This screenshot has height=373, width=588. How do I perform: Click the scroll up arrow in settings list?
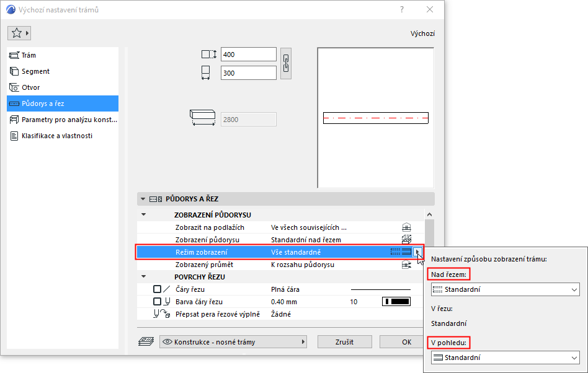429,214
